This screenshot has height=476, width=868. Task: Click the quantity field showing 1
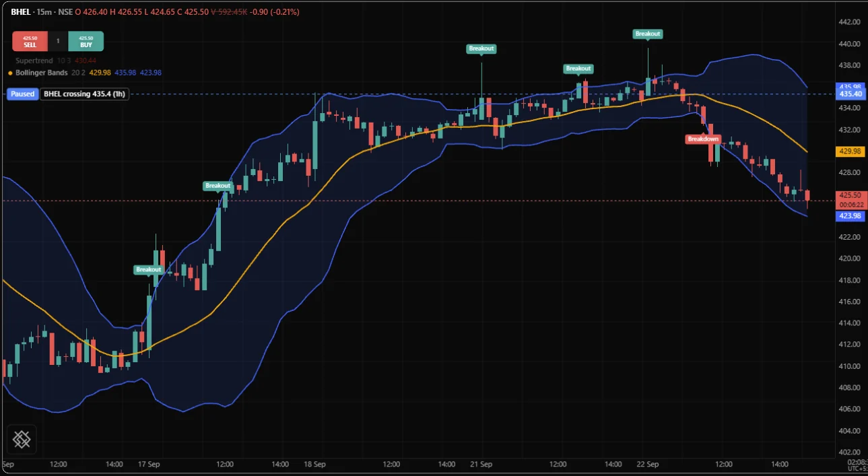[x=58, y=41]
